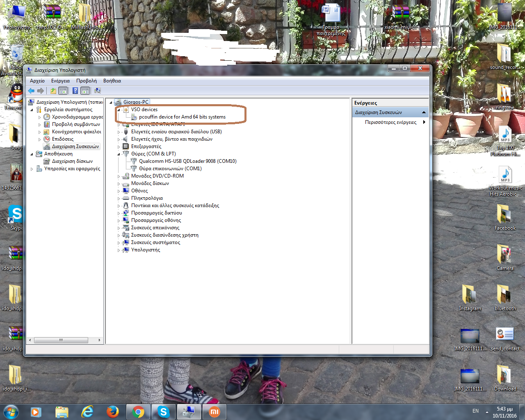Expand Προσαρμογείς δικτύου category

click(x=119, y=213)
